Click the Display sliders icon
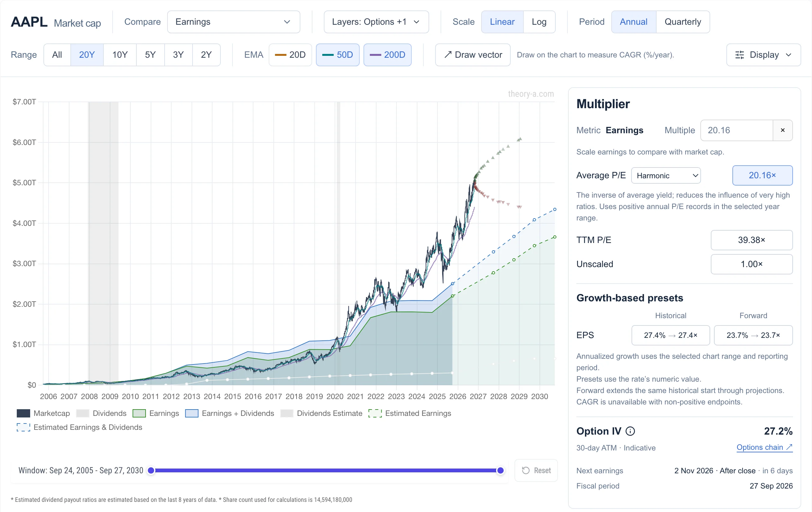This screenshot has height=512, width=812. (739, 55)
